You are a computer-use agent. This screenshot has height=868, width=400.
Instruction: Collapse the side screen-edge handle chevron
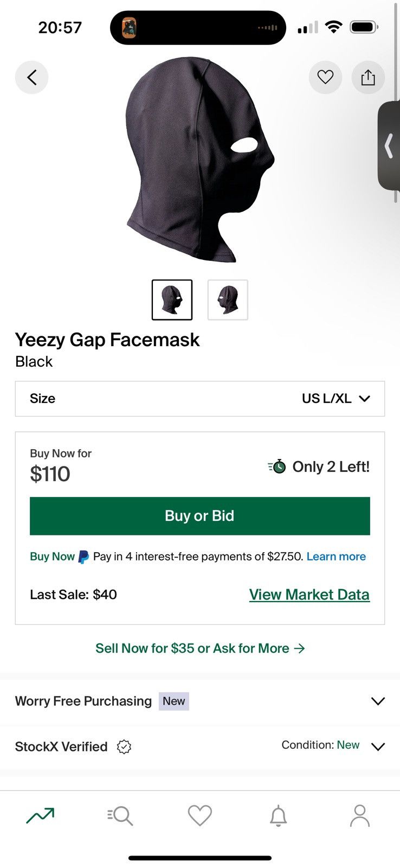tap(389, 145)
